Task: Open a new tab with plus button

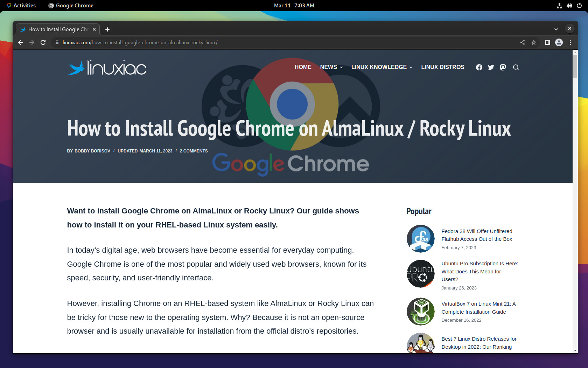Action: [107, 29]
